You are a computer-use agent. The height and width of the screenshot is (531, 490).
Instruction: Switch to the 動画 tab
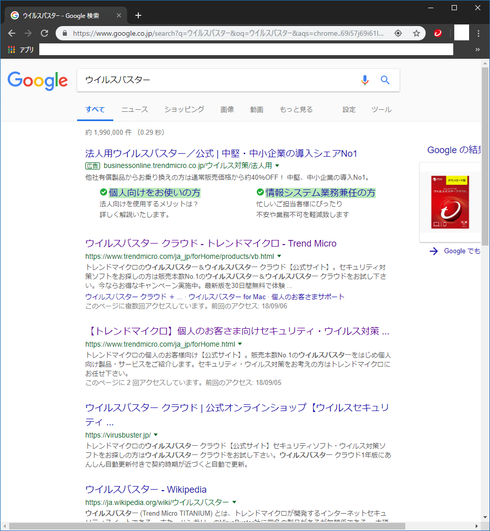tap(257, 109)
